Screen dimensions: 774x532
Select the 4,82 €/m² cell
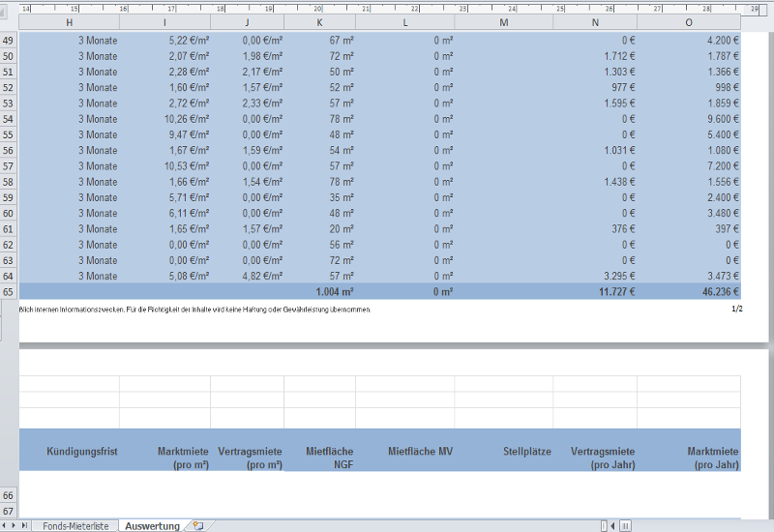click(x=247, y=276)
